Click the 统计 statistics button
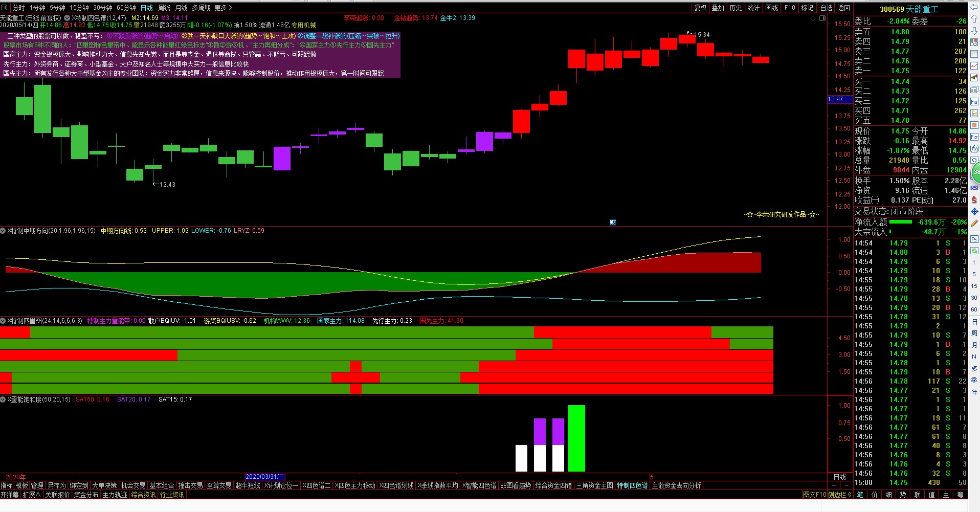 click(x=753, y=8)
